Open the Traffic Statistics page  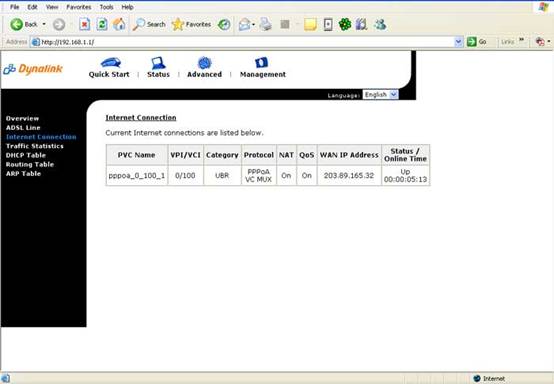coord(35,146)
